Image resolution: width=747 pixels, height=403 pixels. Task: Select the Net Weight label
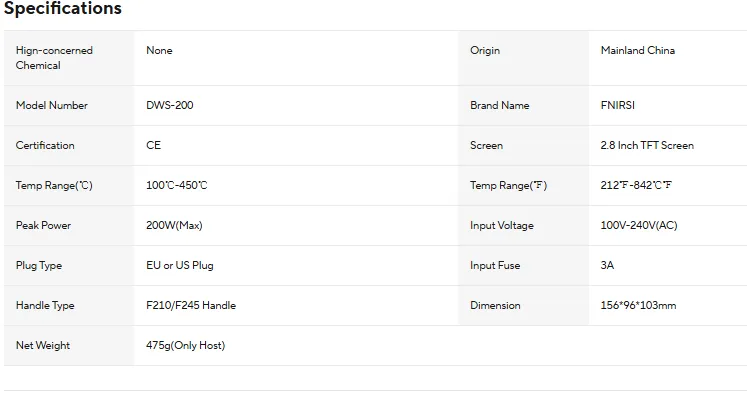tap(43, 345)
